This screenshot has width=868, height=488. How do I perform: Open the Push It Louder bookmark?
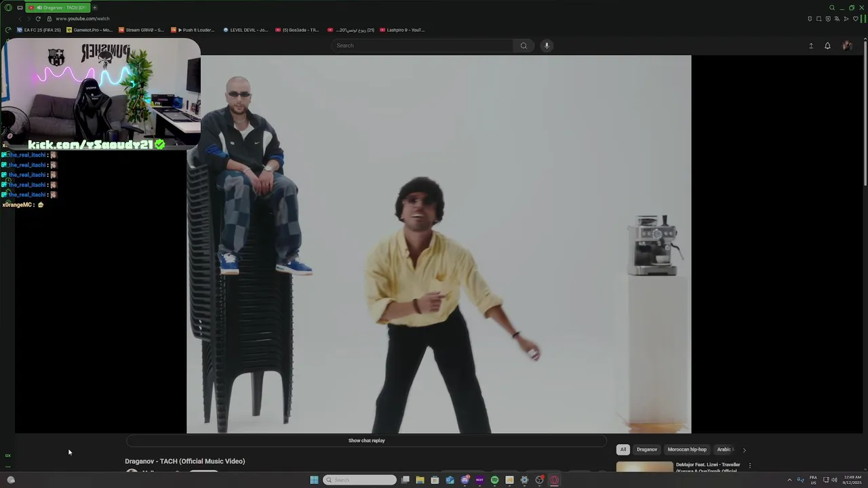point(193,30)
